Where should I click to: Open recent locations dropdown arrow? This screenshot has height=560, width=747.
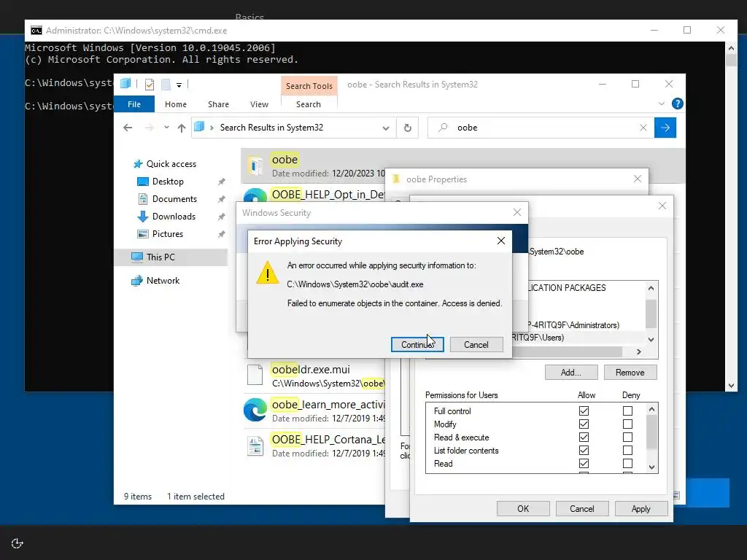[x=166, y=128]
